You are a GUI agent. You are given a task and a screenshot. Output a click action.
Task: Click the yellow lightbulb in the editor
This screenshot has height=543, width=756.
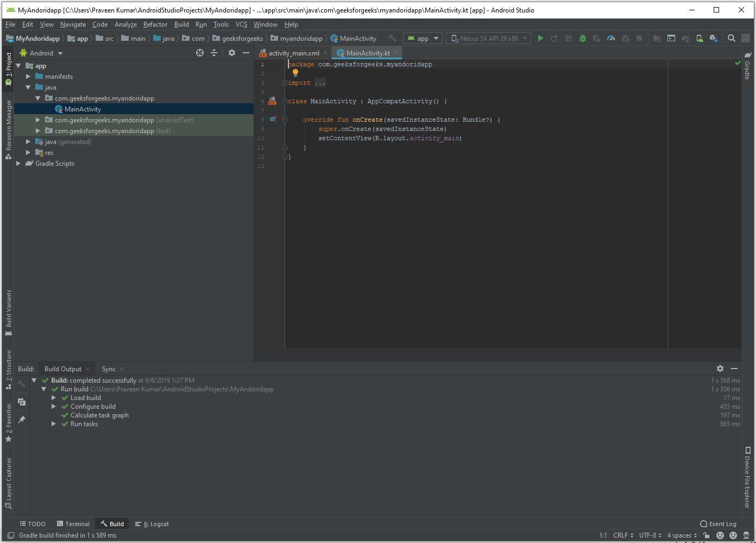coord(295,73)
